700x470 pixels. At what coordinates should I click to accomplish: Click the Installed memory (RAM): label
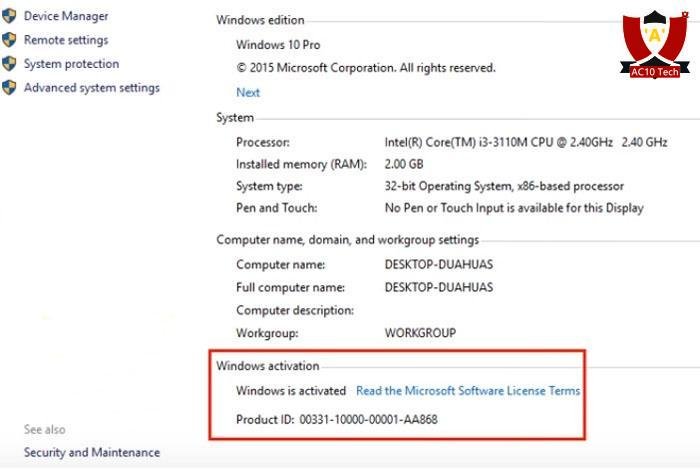point(301,164)
